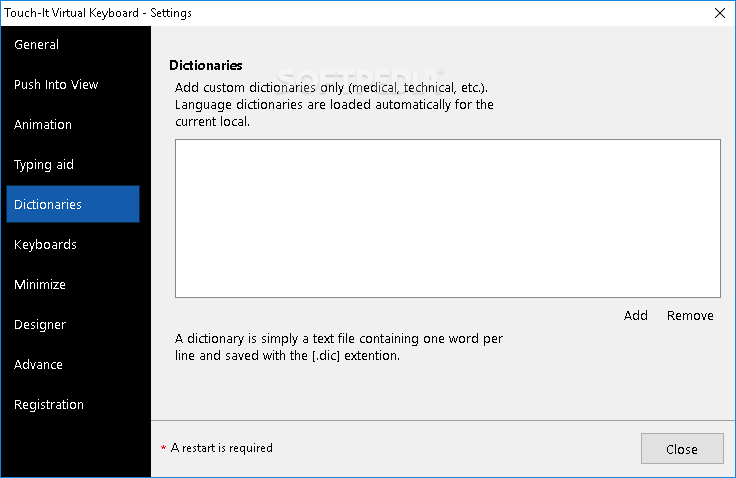
Task: Click the 'A restart is required' note
Action: coord(222,448)
